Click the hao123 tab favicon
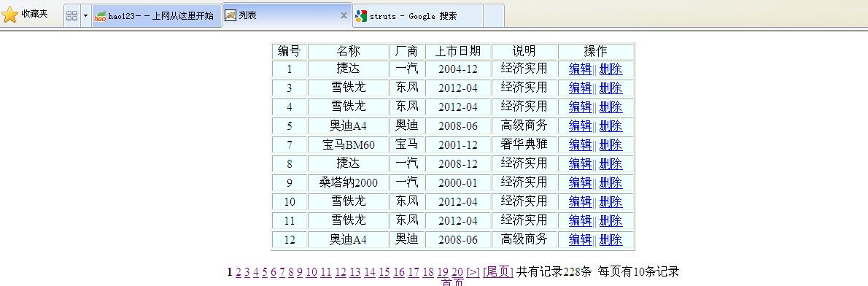Viewport: 868px width, 286px height. [x=100, y=16]
